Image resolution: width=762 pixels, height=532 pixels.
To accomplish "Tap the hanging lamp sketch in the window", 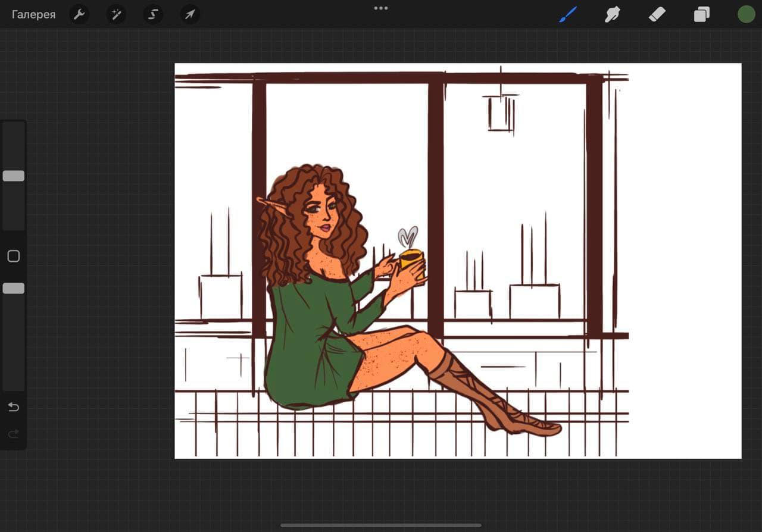I will 501,112.
